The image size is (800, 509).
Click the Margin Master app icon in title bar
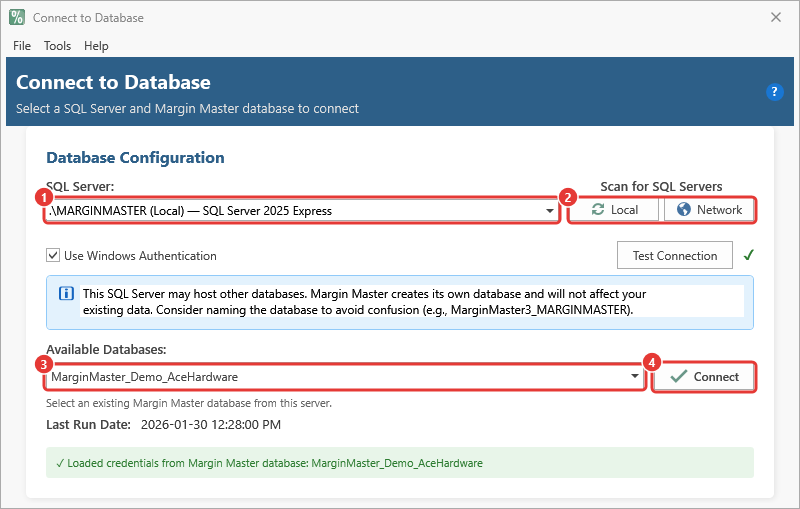(17, 17)
